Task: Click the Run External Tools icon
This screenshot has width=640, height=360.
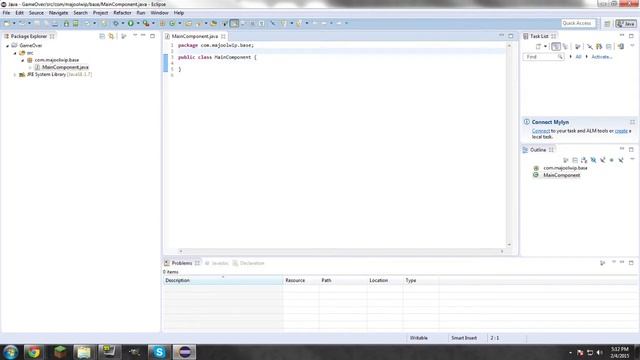Action: pos(146,23)
